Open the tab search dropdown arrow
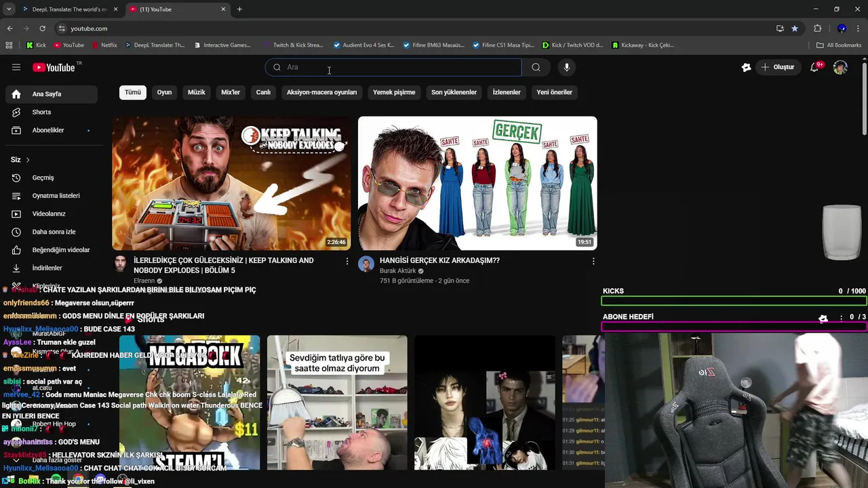Viewport: 868px width, 488px height. coord(9,9)
